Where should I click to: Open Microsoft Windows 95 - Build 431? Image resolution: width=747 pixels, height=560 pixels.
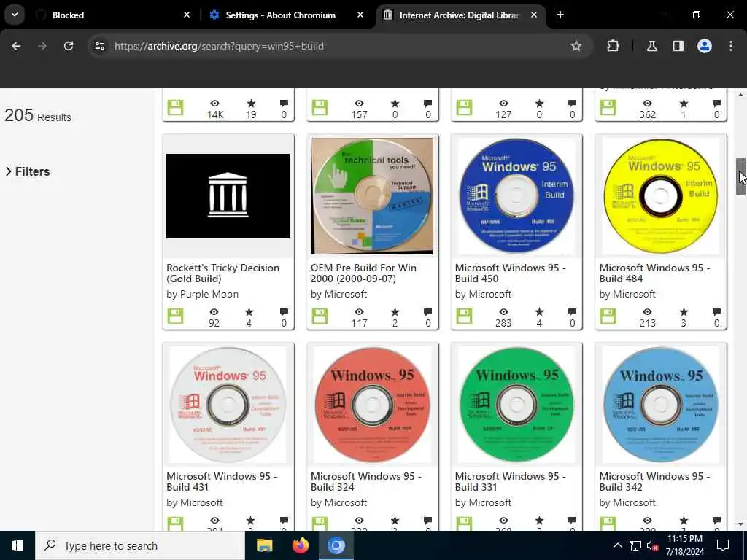point(222,482)
